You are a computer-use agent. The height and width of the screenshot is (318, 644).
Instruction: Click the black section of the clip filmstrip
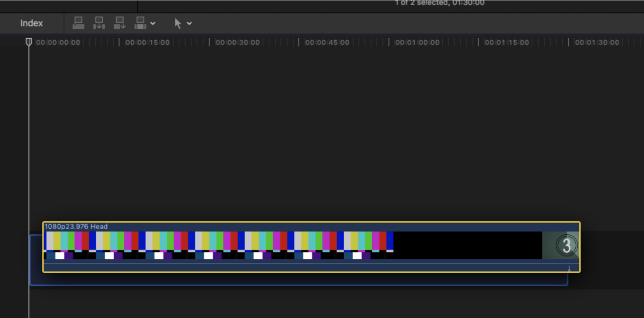point(467,245)
